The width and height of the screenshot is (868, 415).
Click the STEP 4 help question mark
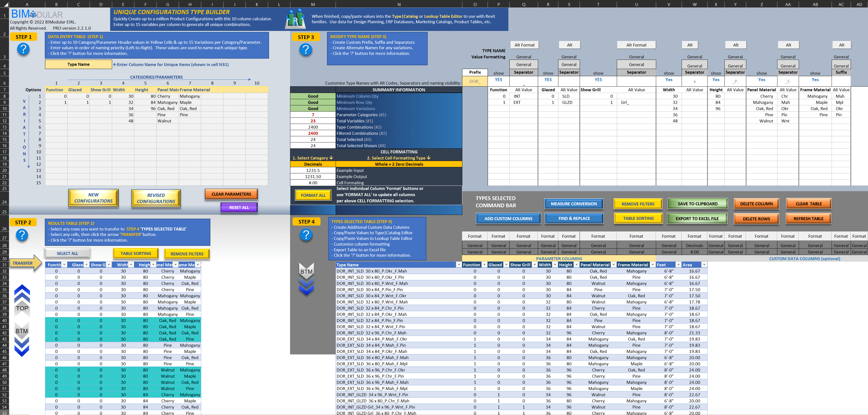306,235
